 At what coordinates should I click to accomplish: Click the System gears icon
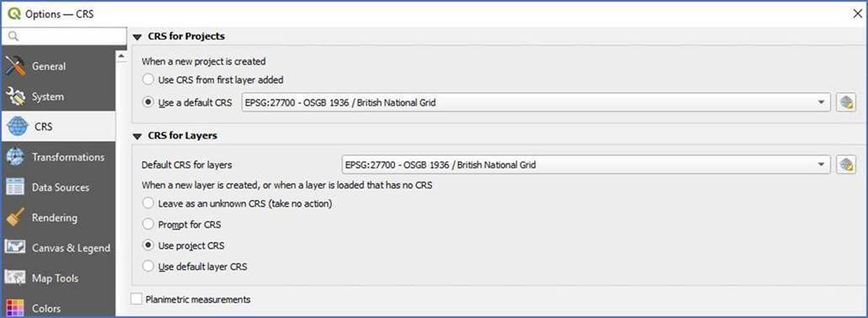[x=15, y=97]
